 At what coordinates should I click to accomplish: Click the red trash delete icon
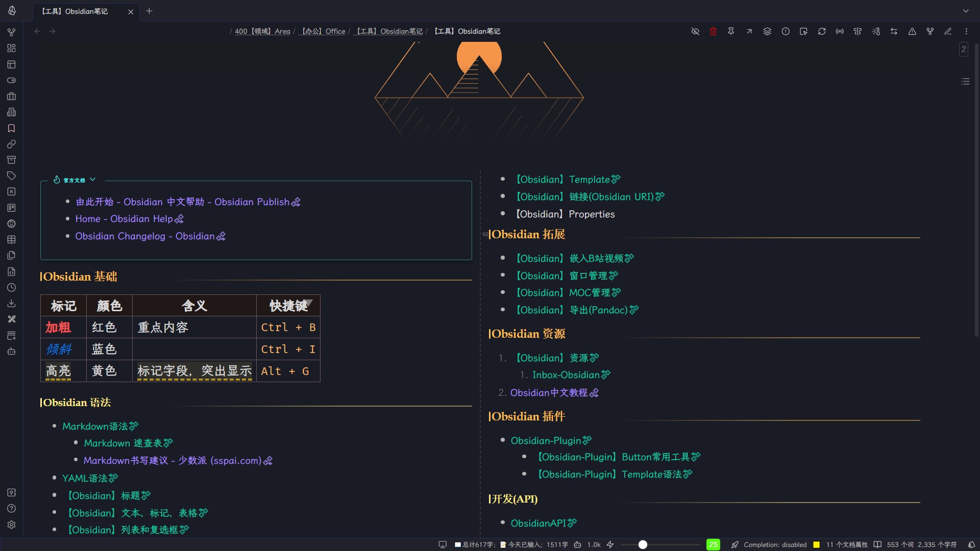click(x=713, y=31)
